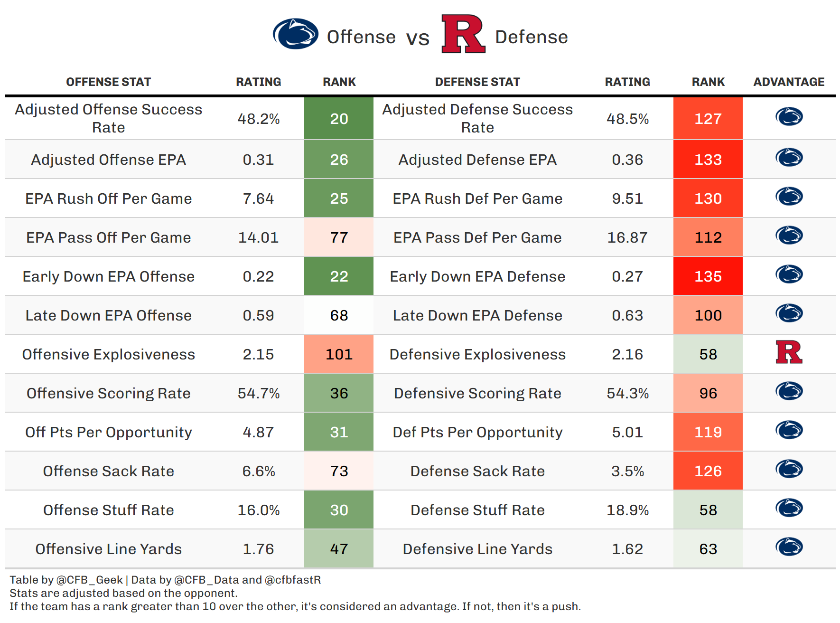This screenshot has height=623, width=840.
Task: Select the OFFENSE STAT column header
Action: click(x=108, y=82)
